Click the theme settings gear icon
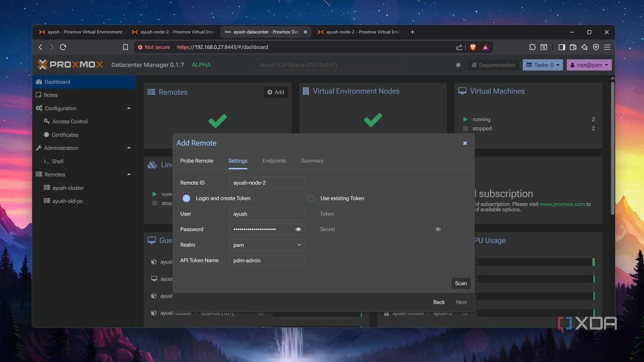The image size is (644, 362). (x=458, y=65)
